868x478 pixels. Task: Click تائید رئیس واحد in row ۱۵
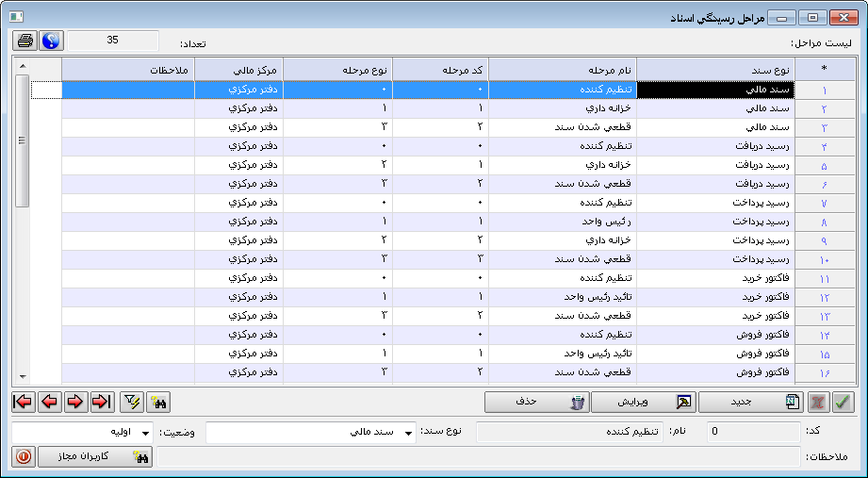[x=563, y=354]
